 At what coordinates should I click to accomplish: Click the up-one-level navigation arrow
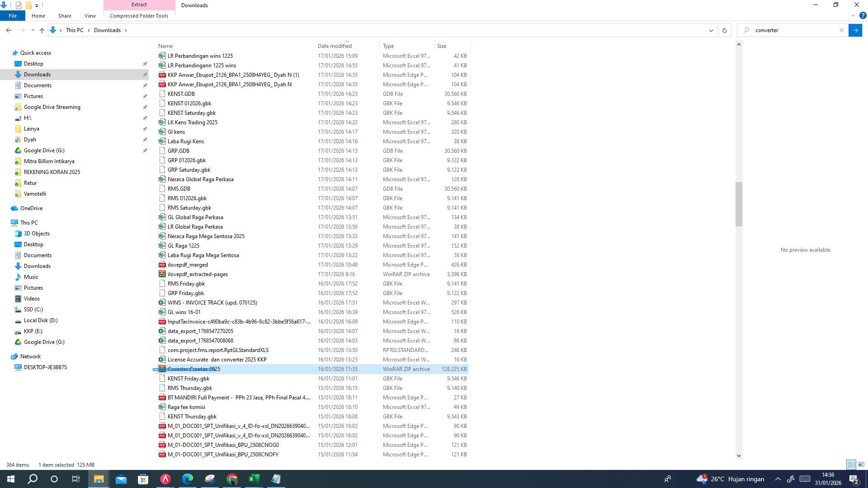[42, 30]
